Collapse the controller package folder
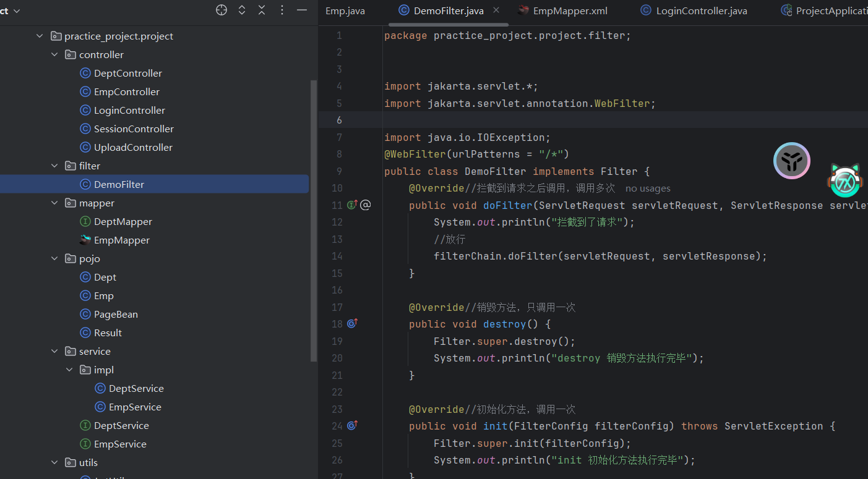The height and width of the screenshot is (479, 868). pyautogui.click(x=55, y=55)
